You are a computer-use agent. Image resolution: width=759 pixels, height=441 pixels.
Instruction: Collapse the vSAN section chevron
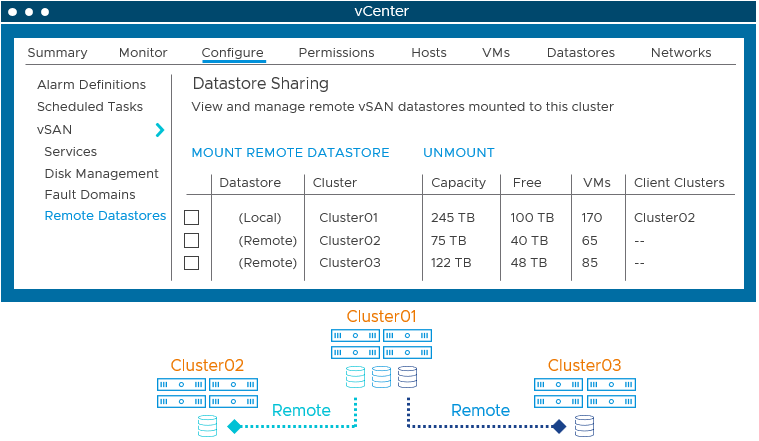[160, 130]
